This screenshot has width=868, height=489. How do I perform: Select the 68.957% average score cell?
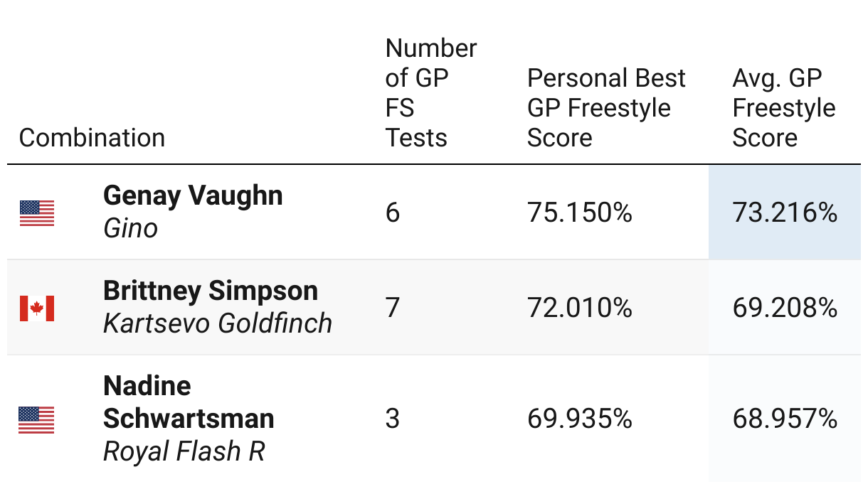click(785, 419)
